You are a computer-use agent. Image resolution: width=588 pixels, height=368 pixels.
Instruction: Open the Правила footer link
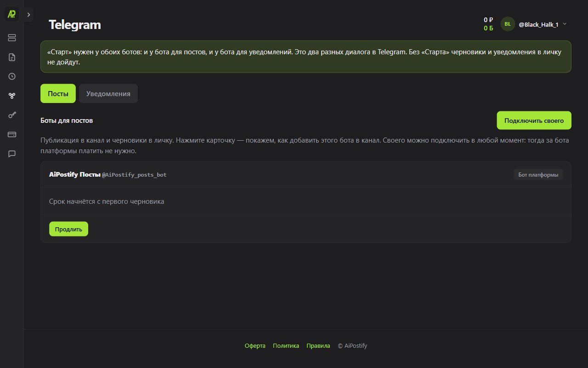tap(318, 346)
